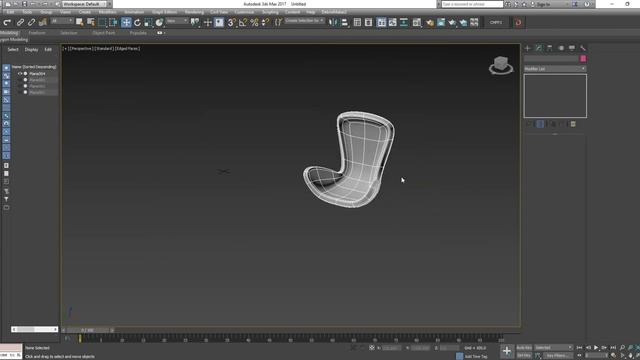This screenshot has height=360, width=640.
Task: Click the Set Key button
Action: 524,356
